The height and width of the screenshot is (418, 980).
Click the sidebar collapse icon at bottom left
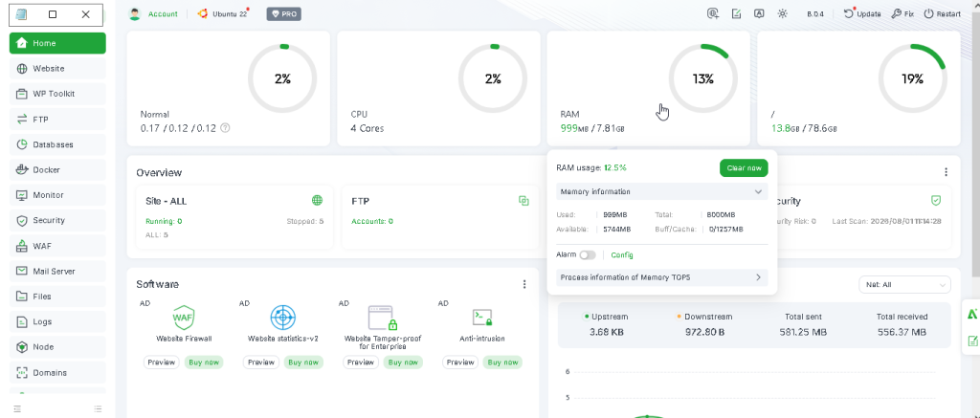(x=17, y=408)
